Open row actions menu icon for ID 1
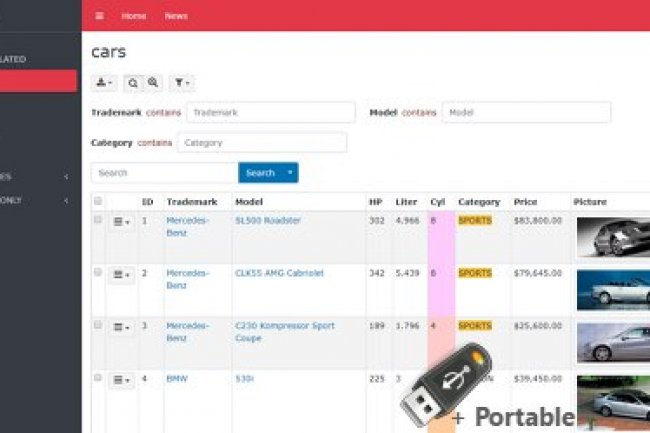This screenshot has height=433, width=650. [121, 221]
